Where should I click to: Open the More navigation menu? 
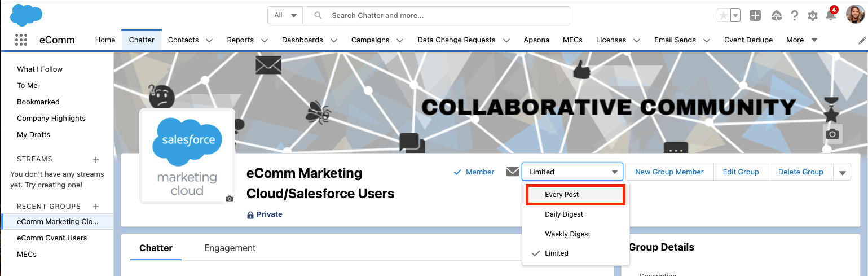click(x=801, y=40)
